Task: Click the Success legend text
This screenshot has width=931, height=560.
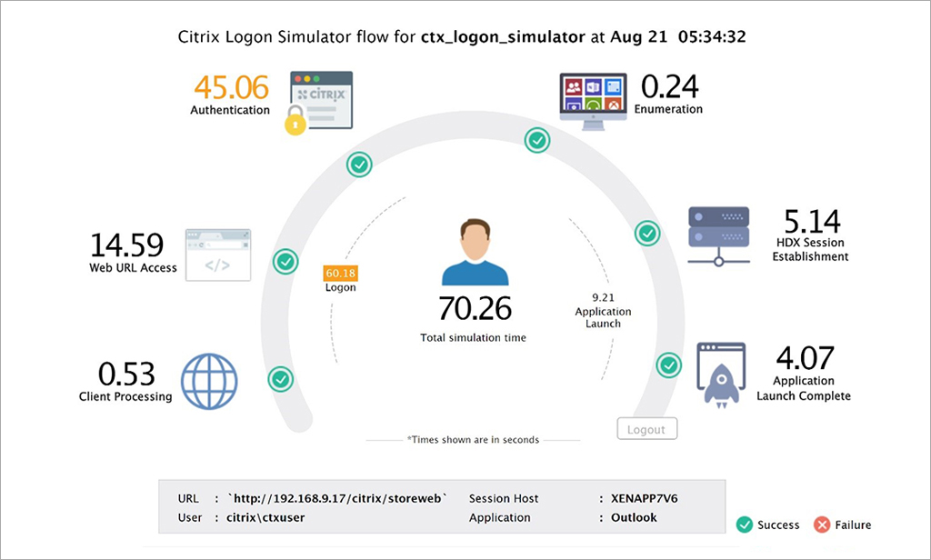Action: click(778, 525)
